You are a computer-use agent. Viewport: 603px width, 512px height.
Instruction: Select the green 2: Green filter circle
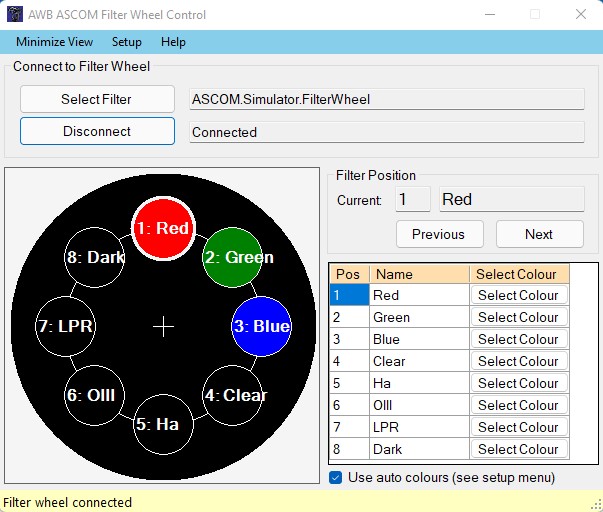(x=232, y=257)
